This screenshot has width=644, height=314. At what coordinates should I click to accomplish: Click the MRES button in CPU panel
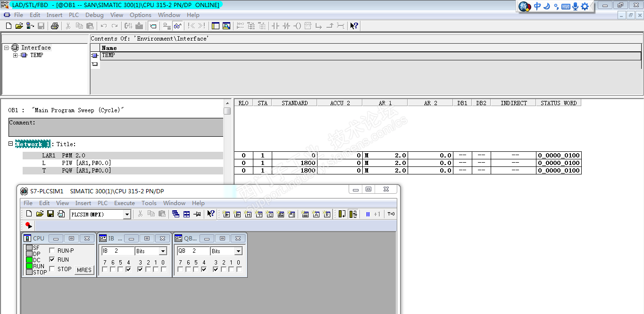pyautogui.click(x=84, y=270)
